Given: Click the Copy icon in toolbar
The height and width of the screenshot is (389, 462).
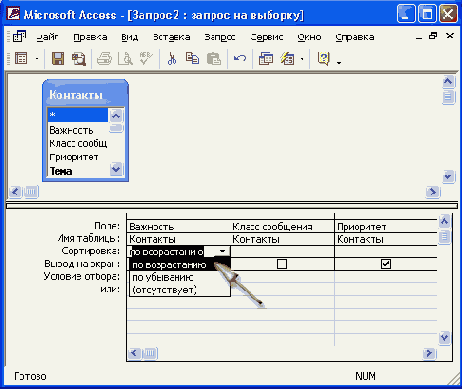Looking at the screenshot, I should click(x=192, y=59).
